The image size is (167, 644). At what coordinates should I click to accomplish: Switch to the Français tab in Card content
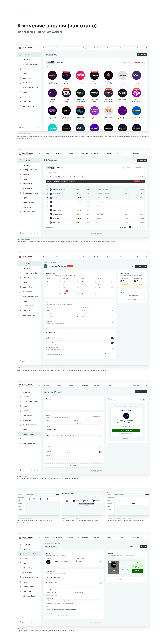[57, 577]
